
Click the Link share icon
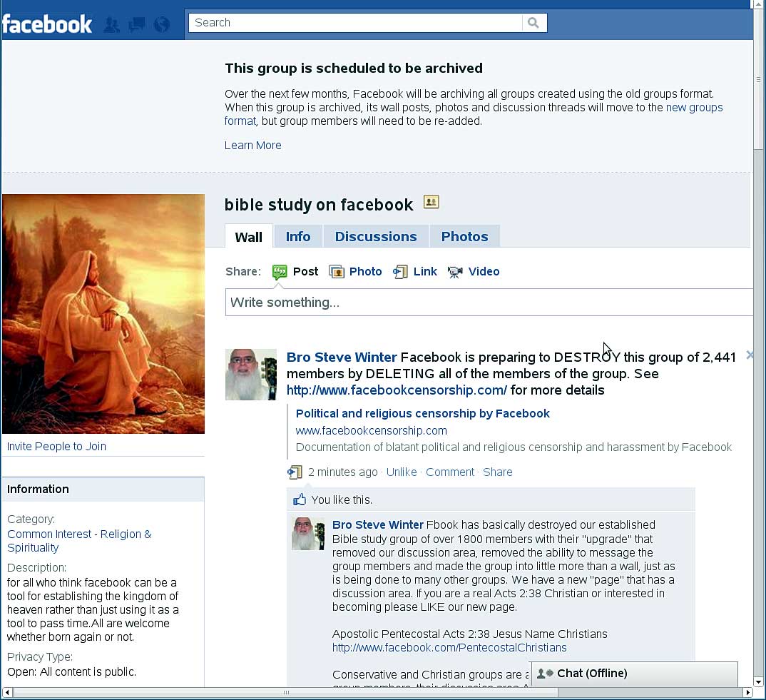click(x=401, y=272)
